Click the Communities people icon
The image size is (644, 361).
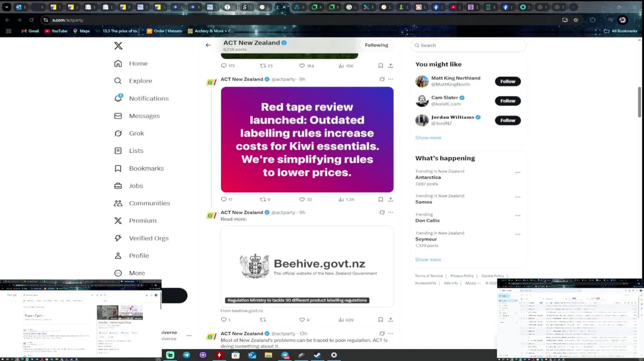pos(118,203)
